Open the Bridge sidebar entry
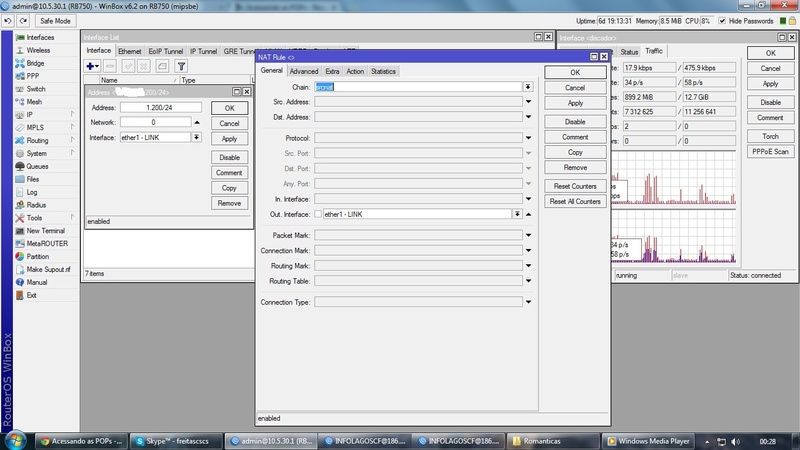Viewport: 800px width, 450px height. [x=35, y=63]
